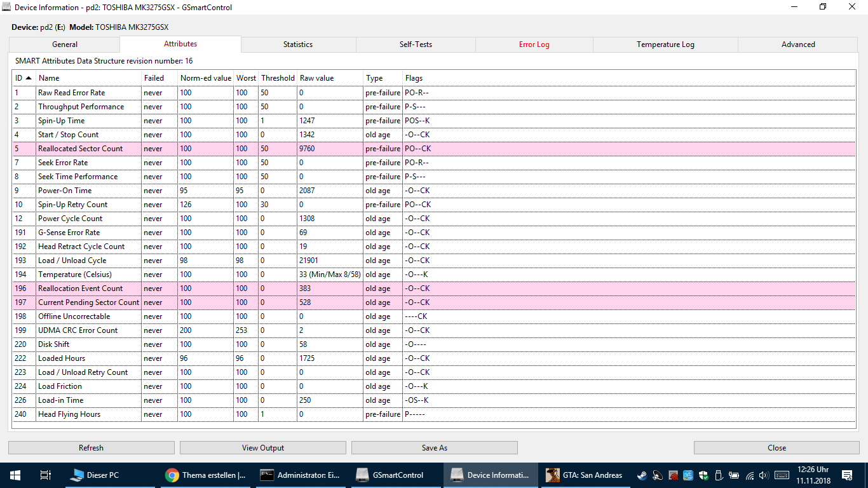This screenshot has width=868, height=488.
Task: Click the Wi-Fi network tray icon
Action: click(x=750, y=475)
